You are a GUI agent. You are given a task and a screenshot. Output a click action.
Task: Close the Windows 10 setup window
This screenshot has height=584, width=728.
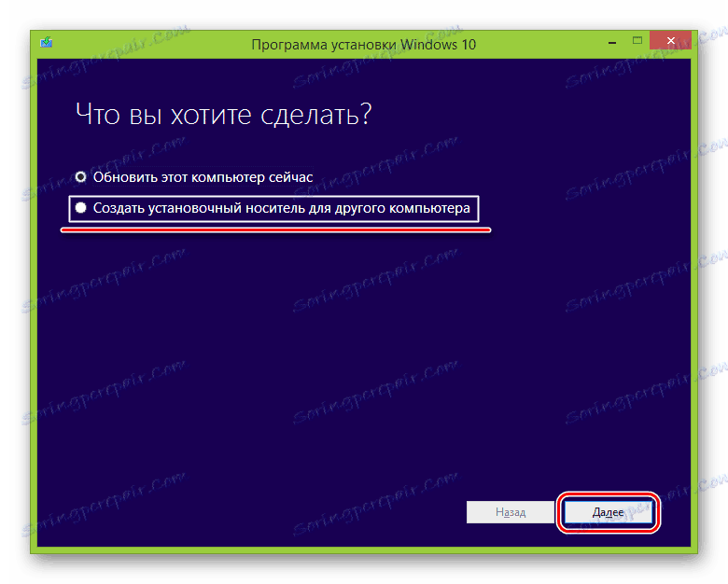click(x=670, y=40)
